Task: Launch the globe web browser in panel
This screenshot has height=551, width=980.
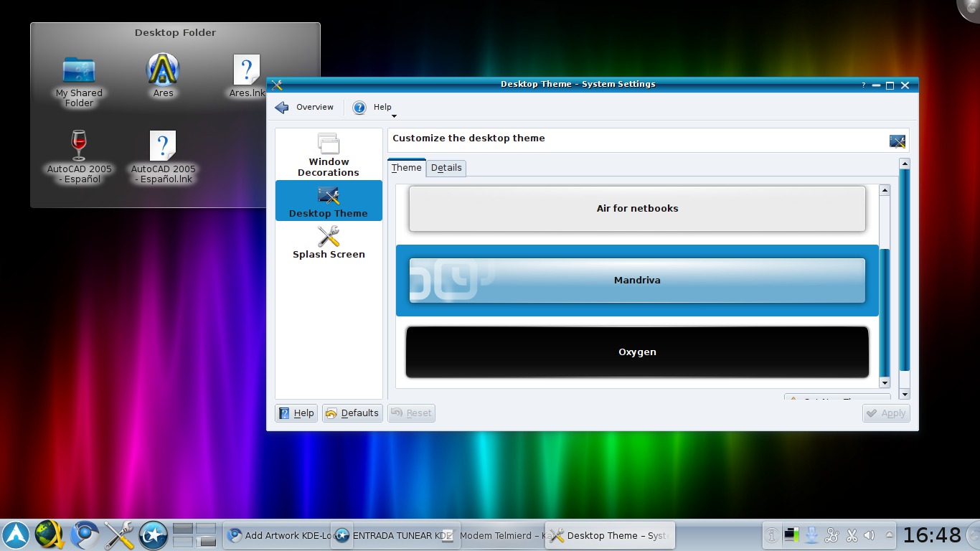Action: (50, 535)
